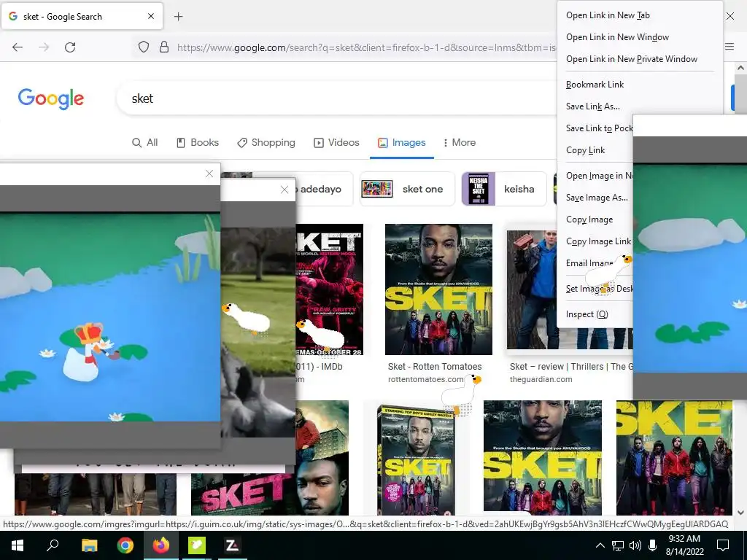Select the 'keisha' suggestion chip

click(x=504, y=189)
